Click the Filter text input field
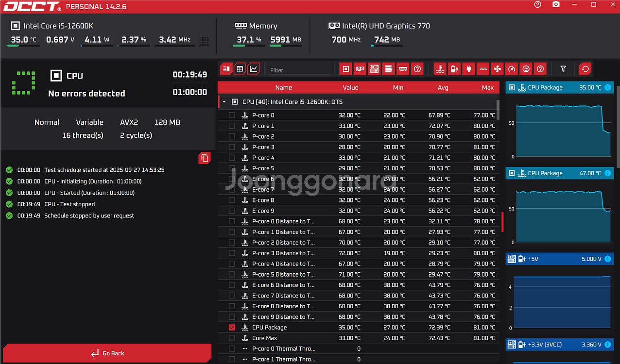The width and height of the screenshot is (620, 364). (x=299, y=70)
